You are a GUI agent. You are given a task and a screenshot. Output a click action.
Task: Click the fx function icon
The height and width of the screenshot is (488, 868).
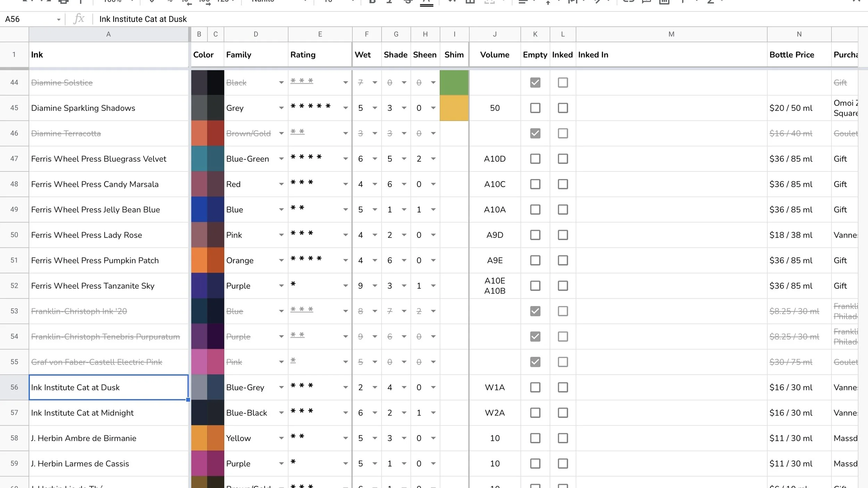click(79, 19)
